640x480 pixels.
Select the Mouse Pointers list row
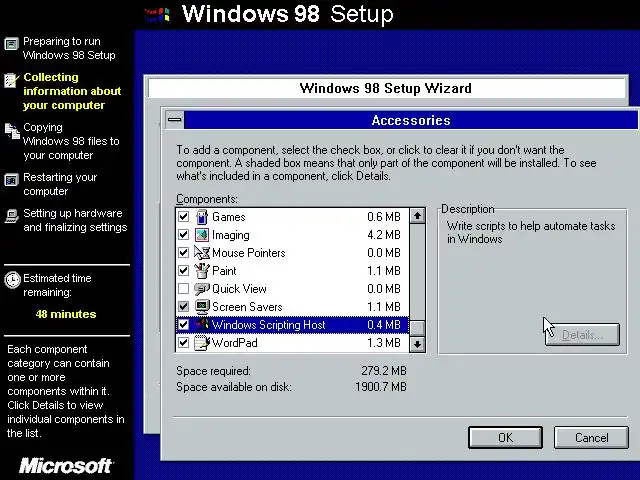pos(292,253)
